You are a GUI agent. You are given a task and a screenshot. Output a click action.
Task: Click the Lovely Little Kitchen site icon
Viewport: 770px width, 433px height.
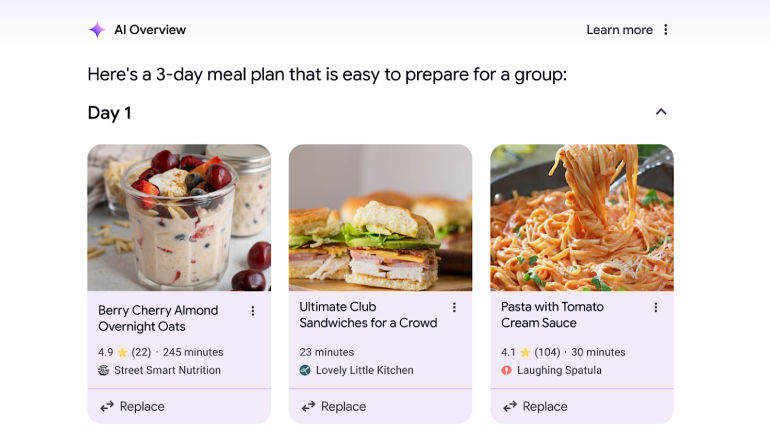305,370
